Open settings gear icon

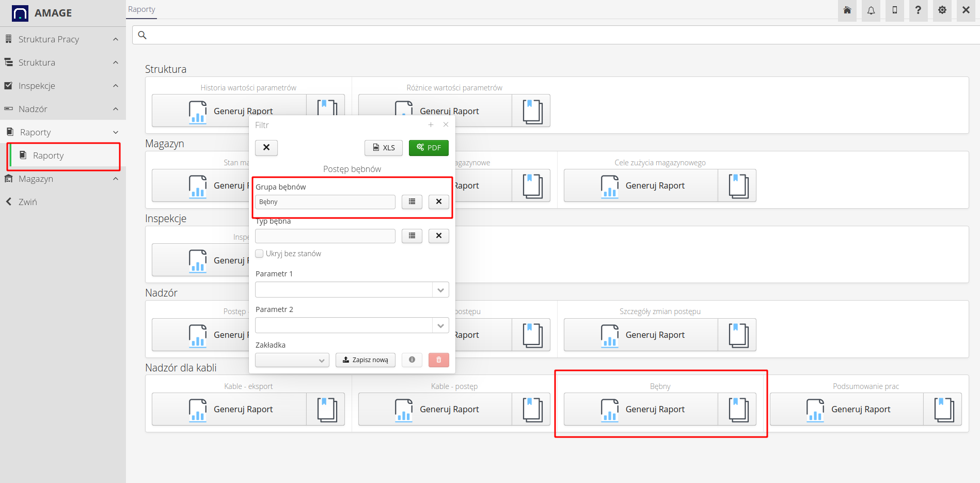(x=942, y=10)
